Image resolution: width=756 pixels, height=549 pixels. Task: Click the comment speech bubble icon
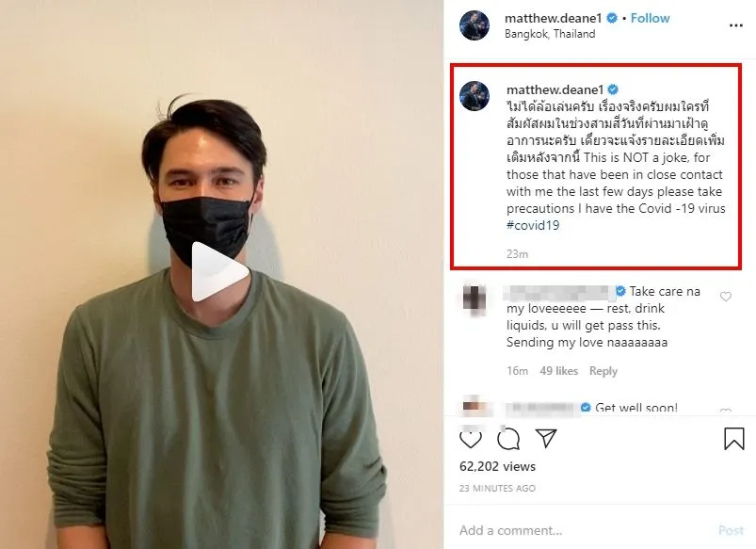click(x=508, y=439)
